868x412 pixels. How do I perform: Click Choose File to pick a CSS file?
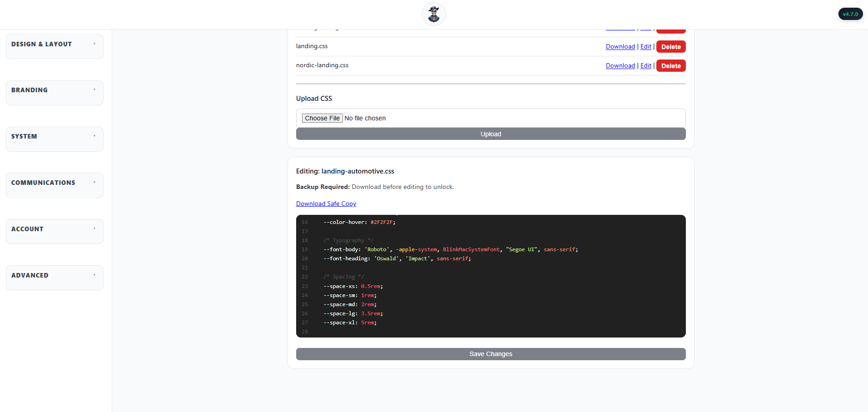click(x=322, y=118)
